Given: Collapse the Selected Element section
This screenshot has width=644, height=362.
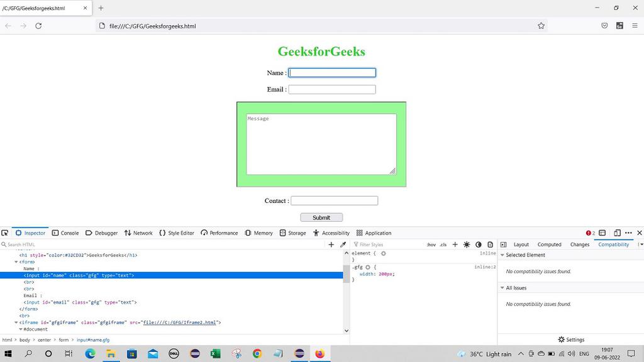Looking at the screenshot, I should point(502,255).
